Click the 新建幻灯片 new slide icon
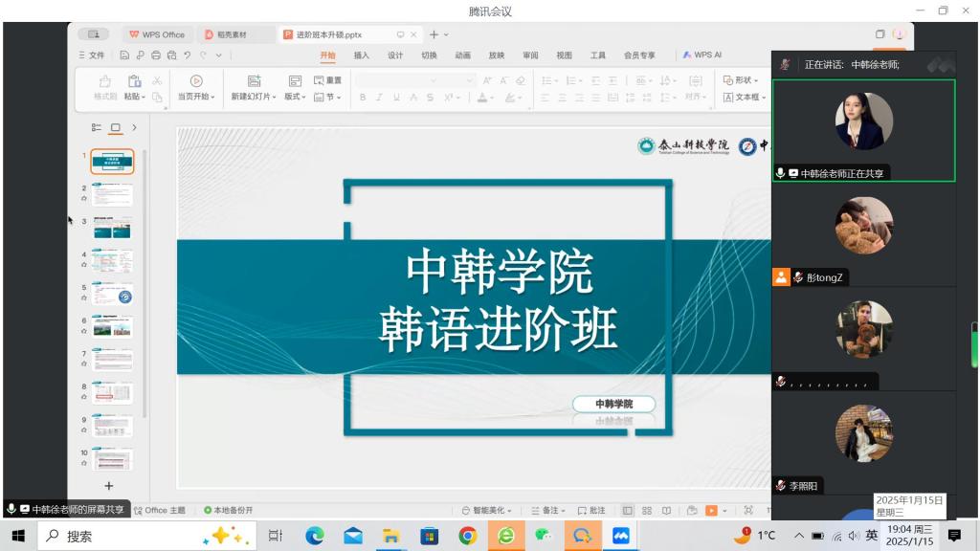Viewport: 980px width, 551px height. [254, 81]
